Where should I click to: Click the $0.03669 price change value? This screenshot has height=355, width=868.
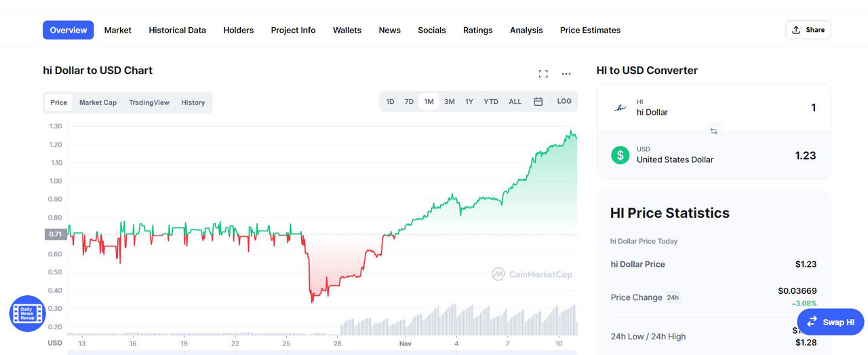click(797, 291)
